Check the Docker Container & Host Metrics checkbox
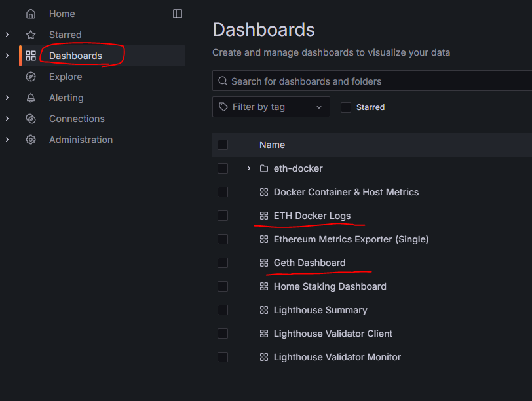Image resolution: width=532 pixels, height=401 pixels. (223, 192)
